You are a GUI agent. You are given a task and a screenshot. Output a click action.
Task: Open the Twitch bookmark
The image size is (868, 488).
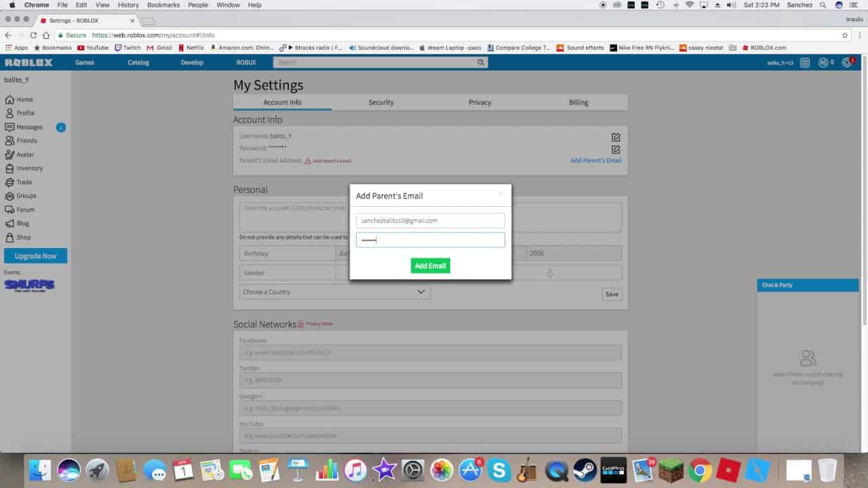[x=127, y=48]
